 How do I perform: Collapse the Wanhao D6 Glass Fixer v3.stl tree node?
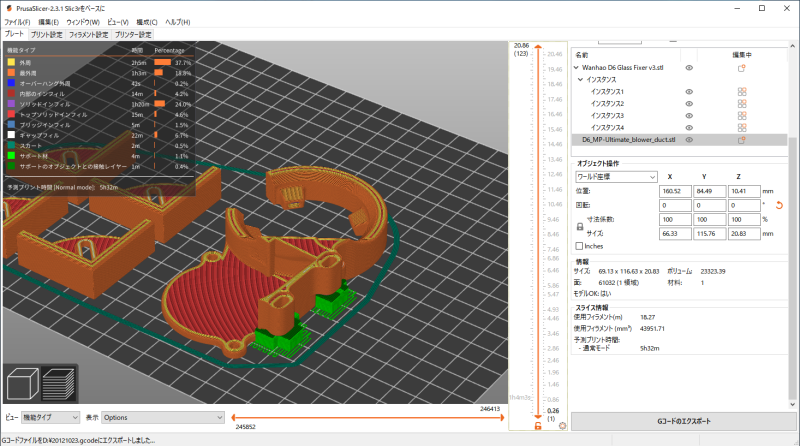tap(577, 67)
